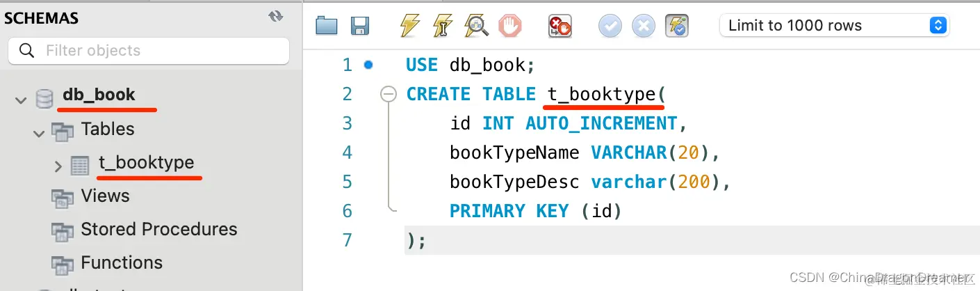
Task: Rollback transaction with X icon
Action: tap(644, 26)
